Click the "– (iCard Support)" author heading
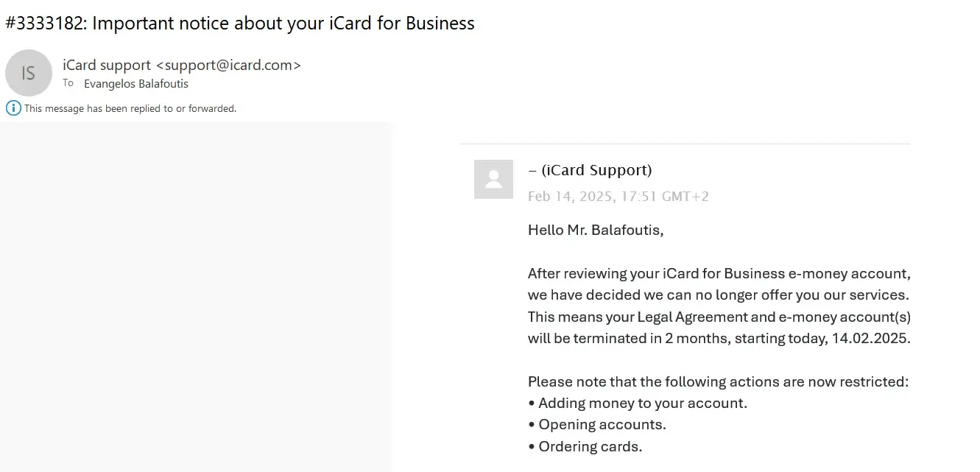The width and height of the screenshot is (980, 472). tap(590, 170)
